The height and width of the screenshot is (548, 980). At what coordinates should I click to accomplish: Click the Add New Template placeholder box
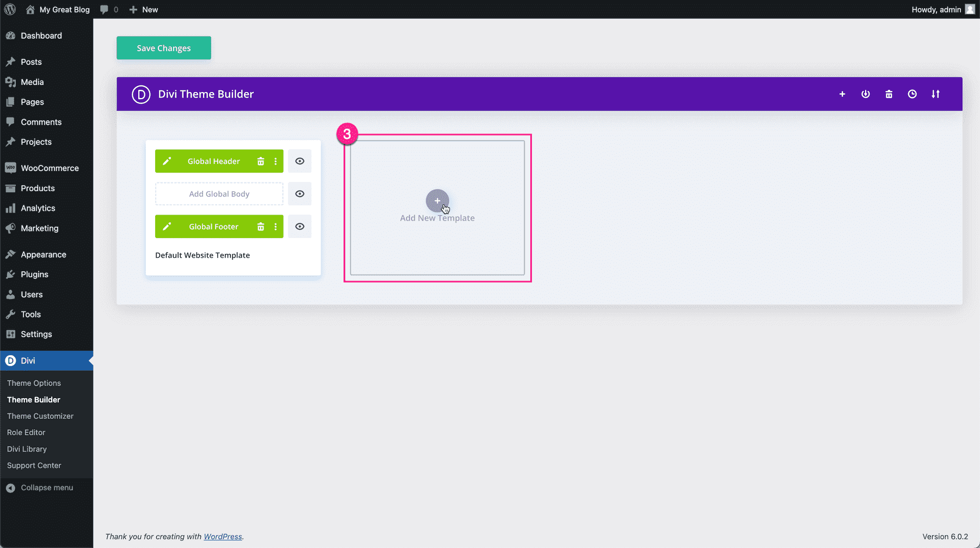(x=437, y=208)
